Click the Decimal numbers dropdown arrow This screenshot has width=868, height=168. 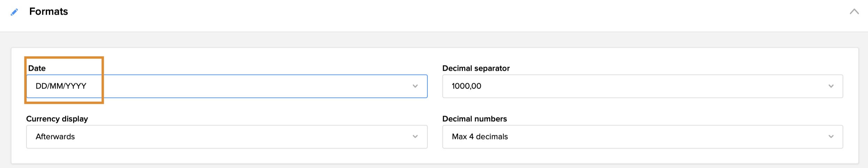831,137
